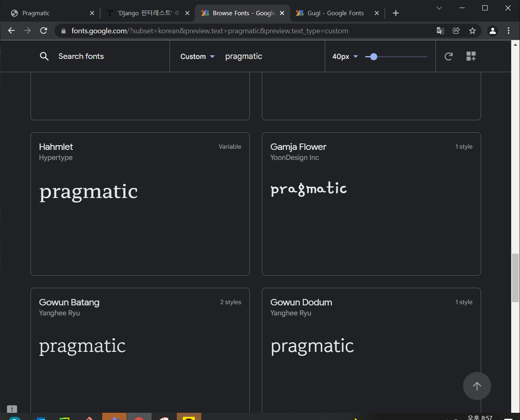
Task: Click the Gowun Dodum pragmatic preview text
Action: [312, 346]
